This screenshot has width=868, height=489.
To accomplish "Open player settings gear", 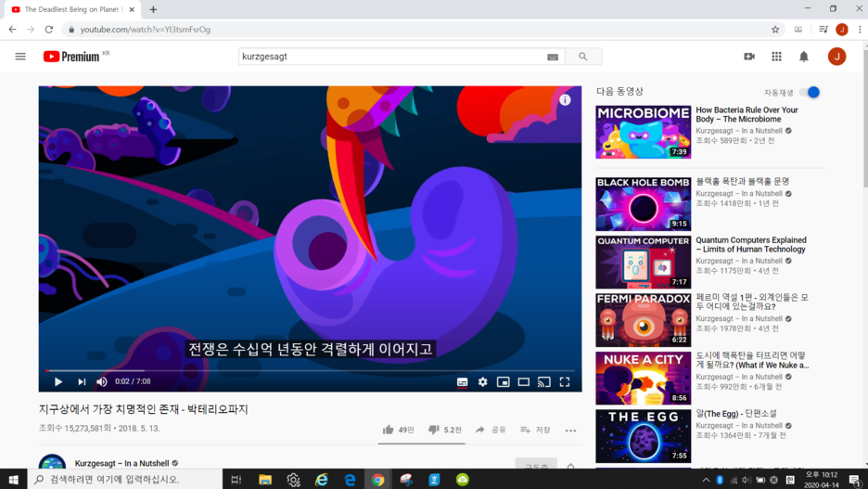I will (483, 382).
